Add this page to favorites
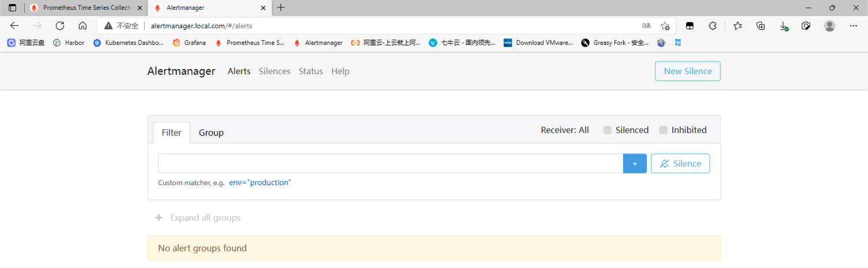Viewport: 868px width, 268px height. point(665,26)
